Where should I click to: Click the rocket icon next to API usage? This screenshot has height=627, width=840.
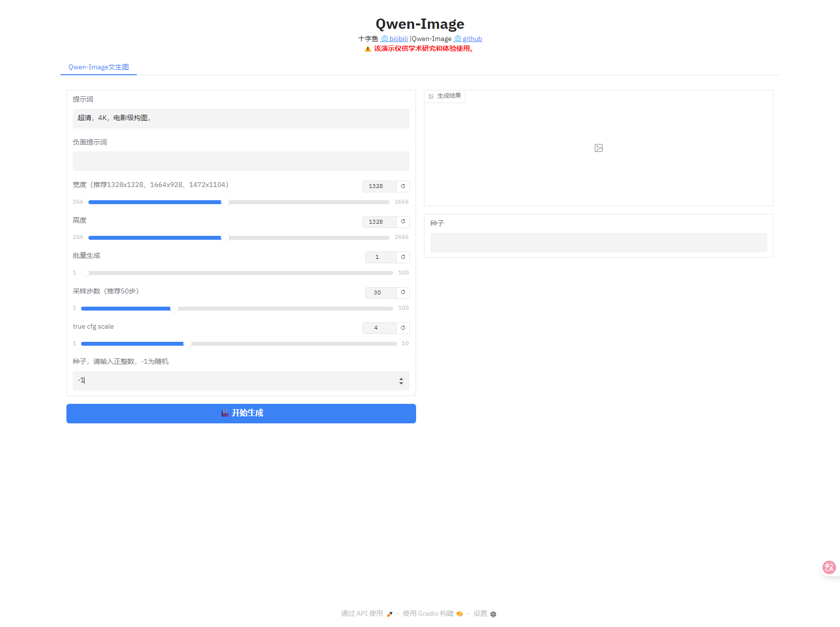389,614
